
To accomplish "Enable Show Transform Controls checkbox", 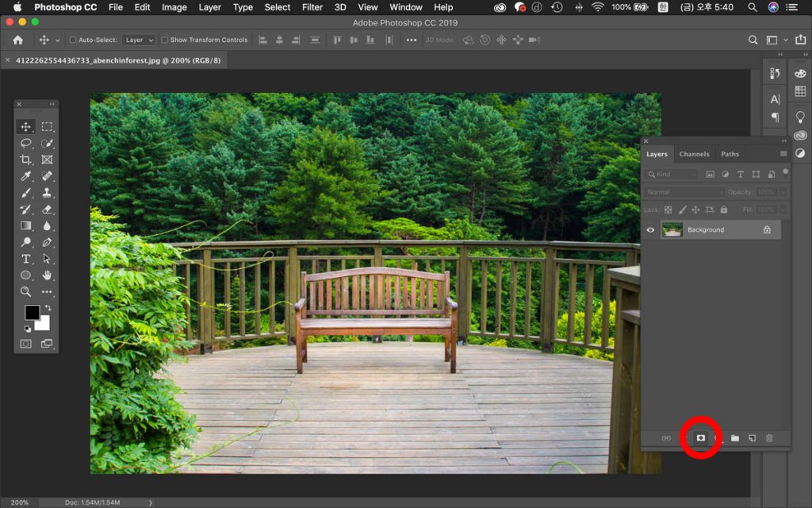I will coord(165,40).
